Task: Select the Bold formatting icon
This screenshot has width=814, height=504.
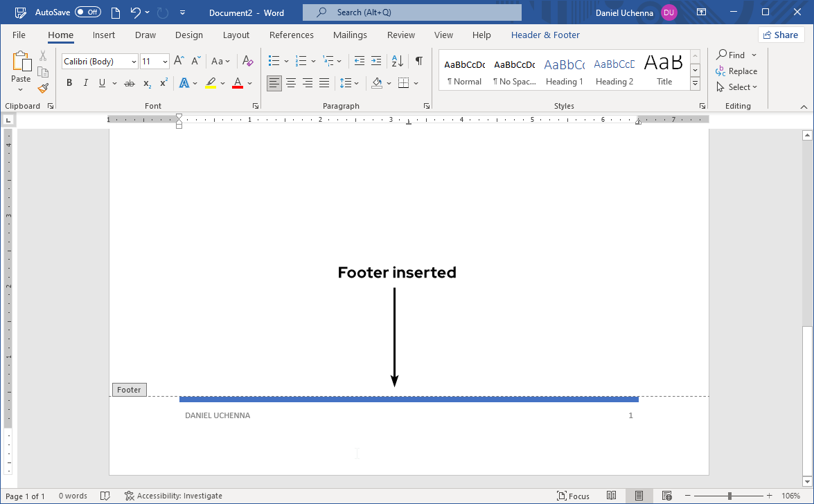Action: (x=69, y=82)
